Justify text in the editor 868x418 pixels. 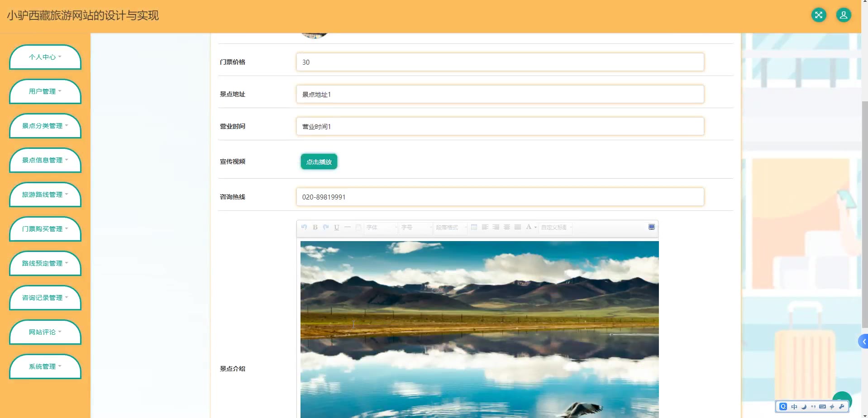[517, 227]
